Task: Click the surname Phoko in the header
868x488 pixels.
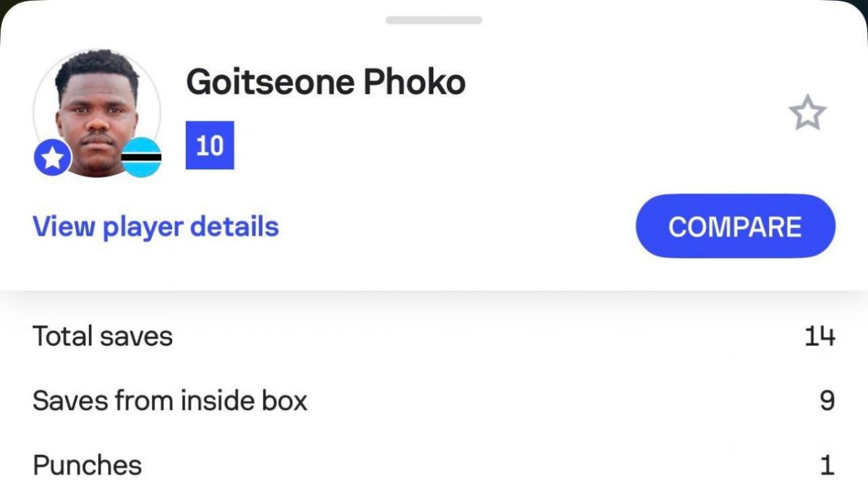Action: [x=414, y=82]
